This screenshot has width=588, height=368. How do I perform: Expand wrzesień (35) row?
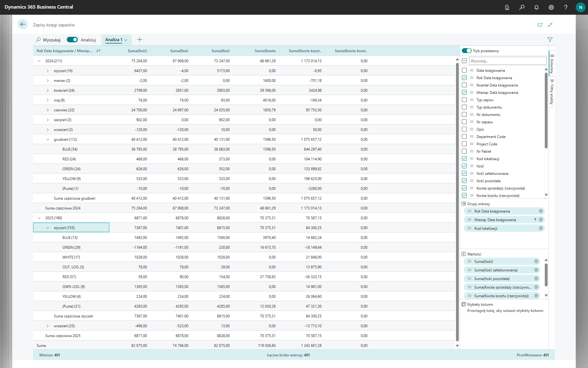pyautogui.click(x=48, y=326)
